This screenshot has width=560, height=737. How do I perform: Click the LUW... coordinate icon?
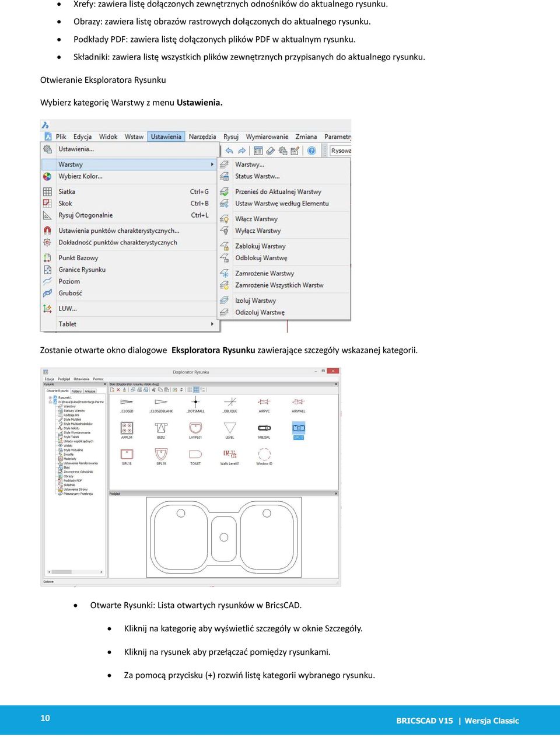47,309
